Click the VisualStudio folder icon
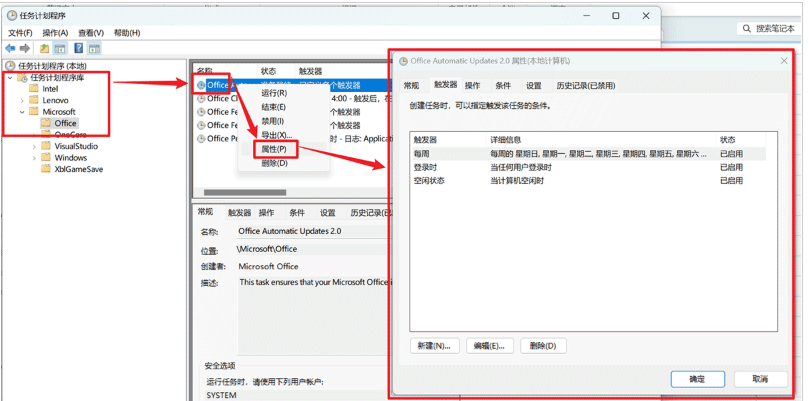Viewport: 809px width, 401px height. (46, 146)
